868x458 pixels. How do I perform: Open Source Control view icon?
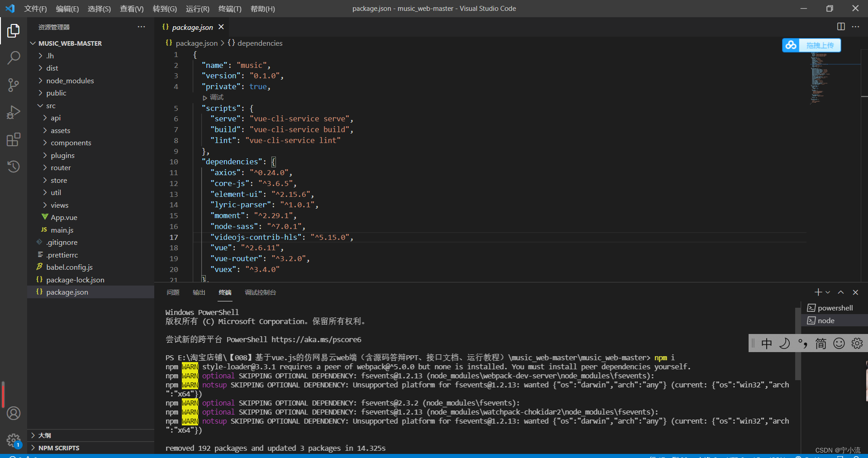tap(14, 85)
